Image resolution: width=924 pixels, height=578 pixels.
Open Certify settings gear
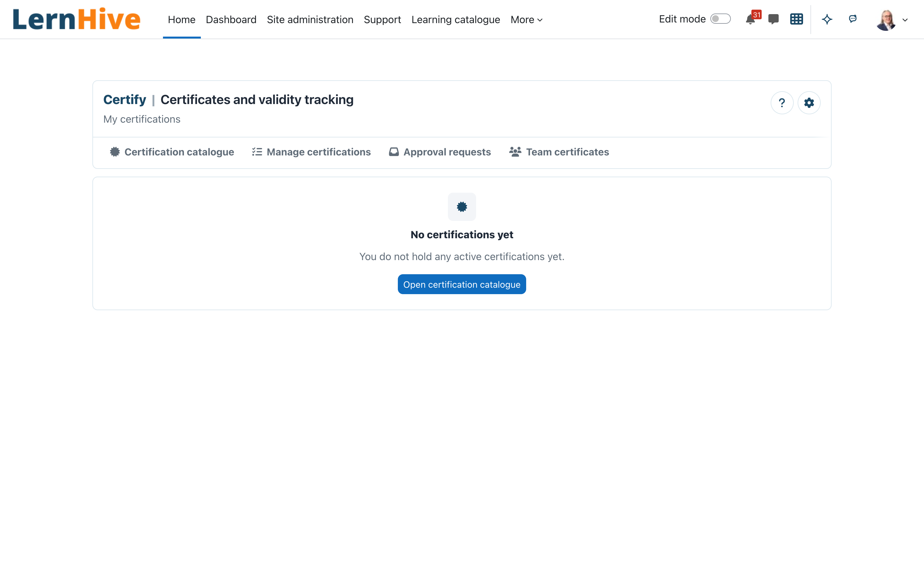point(809,103)
